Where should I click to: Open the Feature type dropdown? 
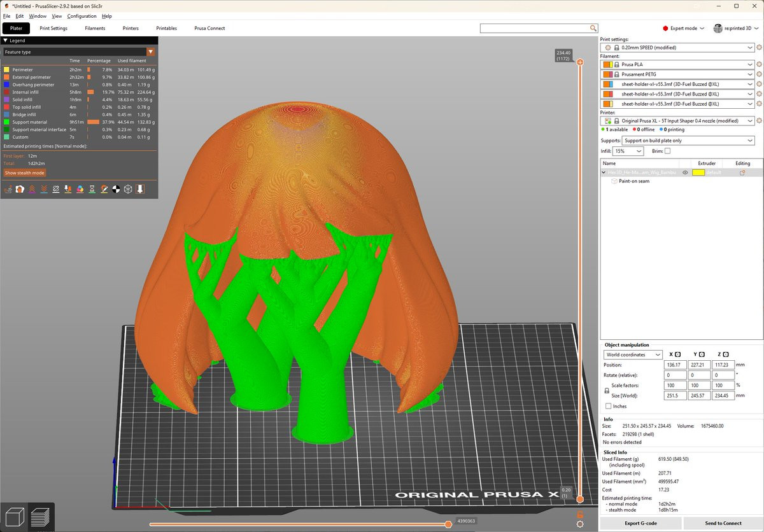point(79,52)
